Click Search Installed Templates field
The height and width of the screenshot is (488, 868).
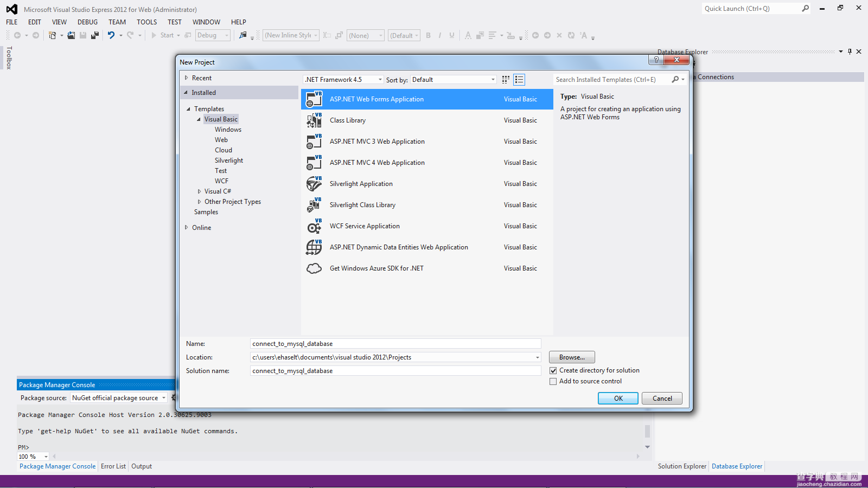click(612, 80)
